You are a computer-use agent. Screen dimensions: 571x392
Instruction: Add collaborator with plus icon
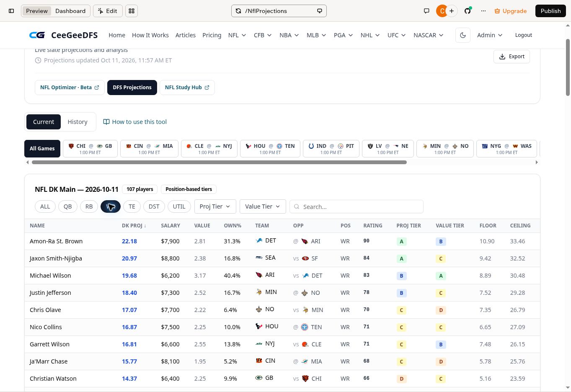452,11
